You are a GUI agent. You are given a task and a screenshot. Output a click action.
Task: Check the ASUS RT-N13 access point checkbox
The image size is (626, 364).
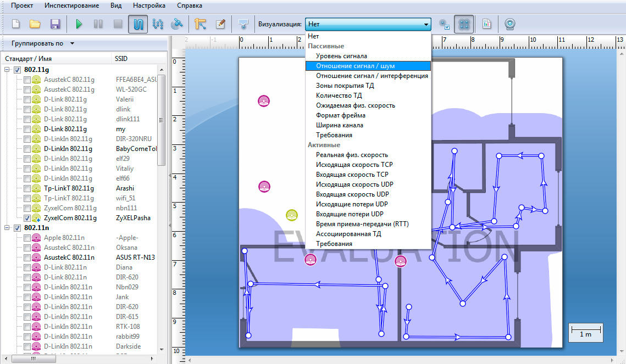click(27, 257)
